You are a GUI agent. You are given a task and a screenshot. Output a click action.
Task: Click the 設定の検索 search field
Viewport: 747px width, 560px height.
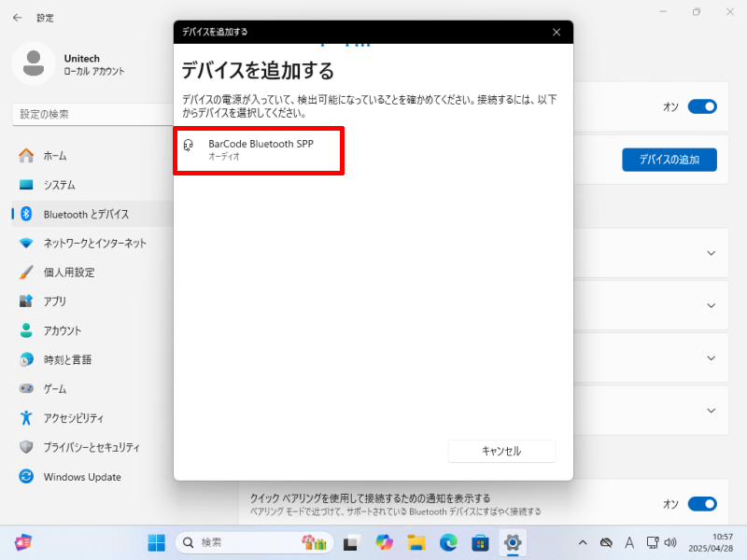point(92,114)
